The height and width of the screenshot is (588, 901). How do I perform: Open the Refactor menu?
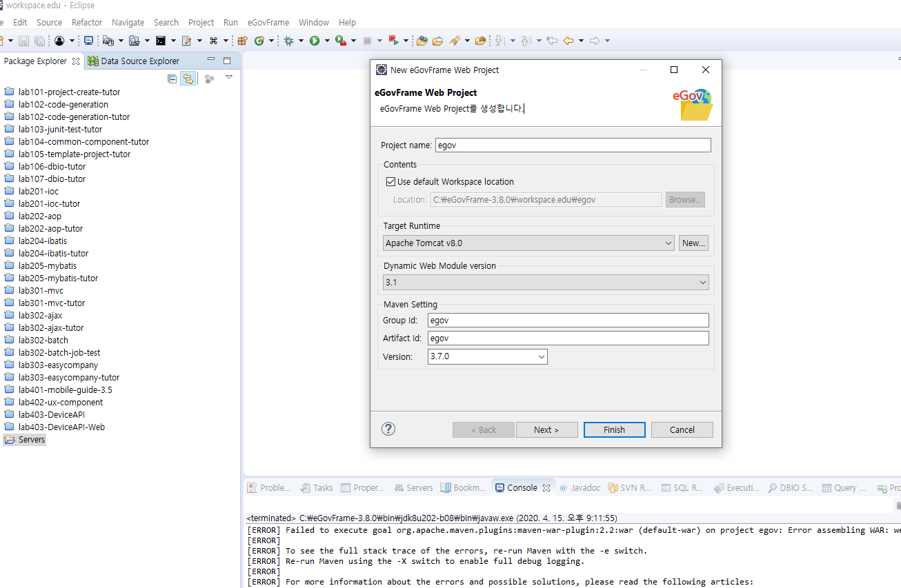point(87,22)
